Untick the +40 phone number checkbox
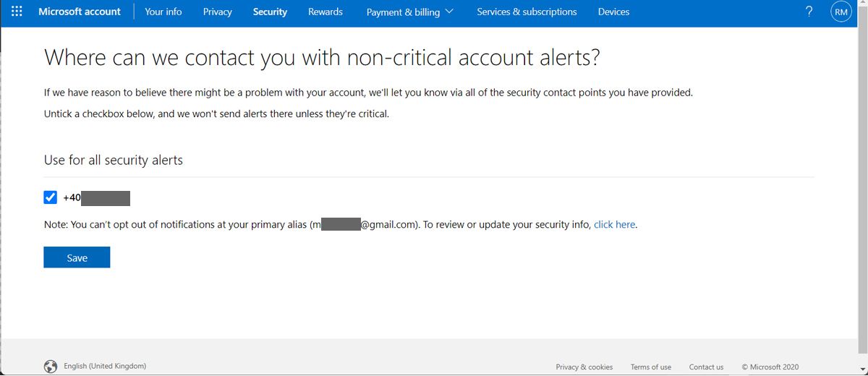This screenshot has height=376, width=868. pyautogui.click(x=51, y=197)
